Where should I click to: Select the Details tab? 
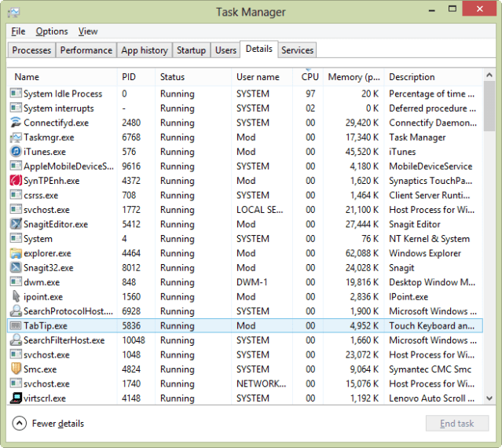coord(259,49)
